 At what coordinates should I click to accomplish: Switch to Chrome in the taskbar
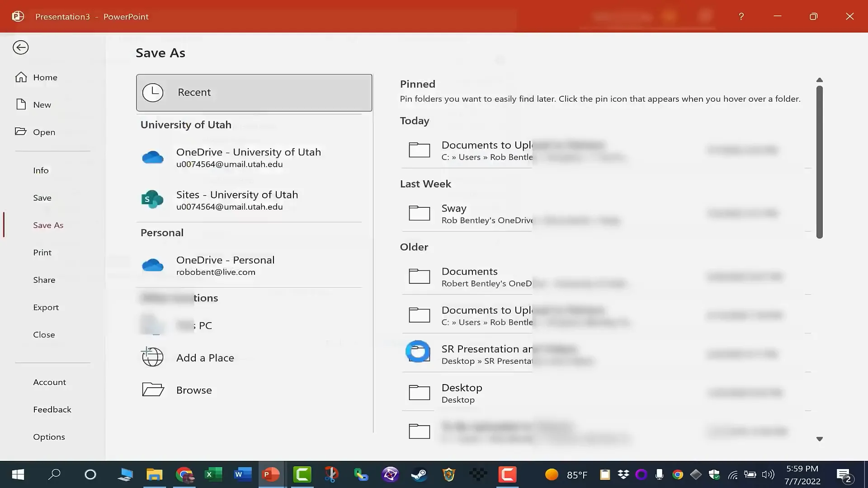tap(184, 474)
